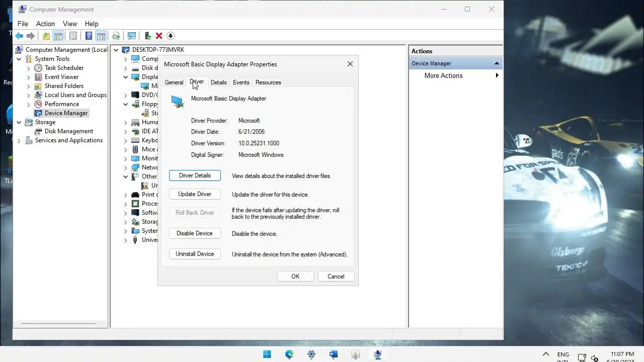Click the Task Scheduler clock icon
This screenshot has width=644, height=362.
[38, 68]
